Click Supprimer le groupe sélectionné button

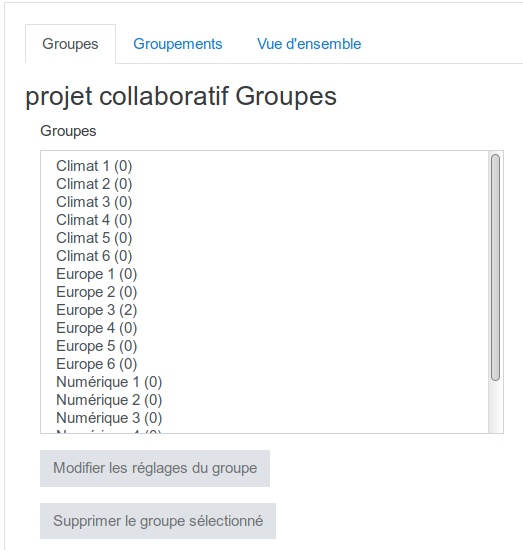coord(158,521)
